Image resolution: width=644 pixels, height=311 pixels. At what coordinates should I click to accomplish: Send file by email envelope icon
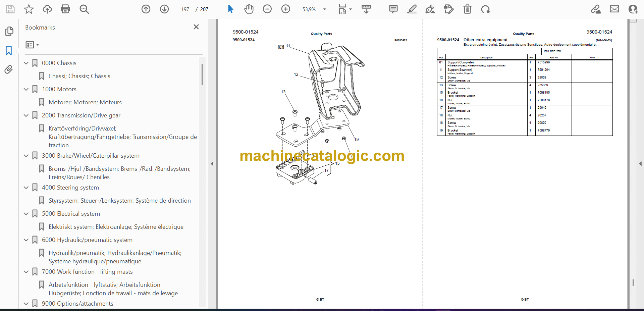click(614, 9)
